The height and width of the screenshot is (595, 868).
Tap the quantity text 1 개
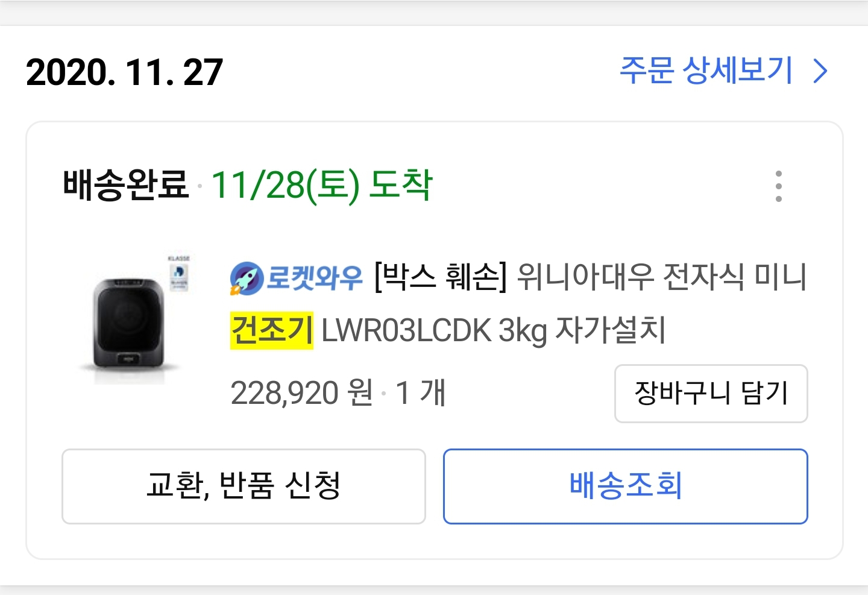click(420, 393)
